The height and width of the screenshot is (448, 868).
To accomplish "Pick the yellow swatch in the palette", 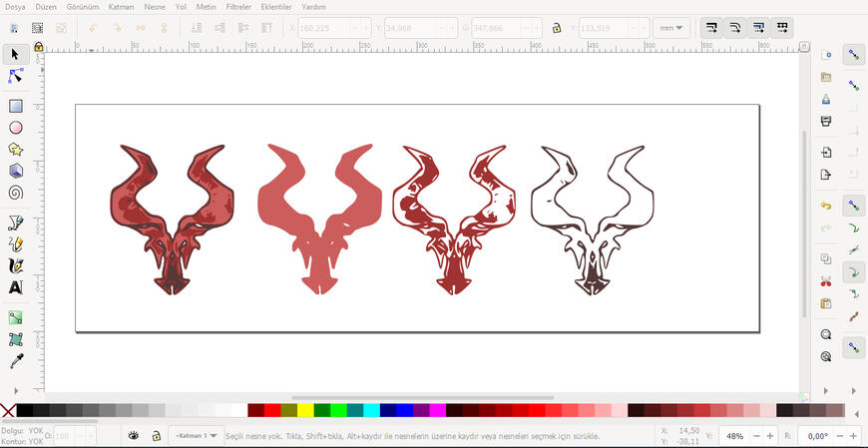I will point(305,410).
